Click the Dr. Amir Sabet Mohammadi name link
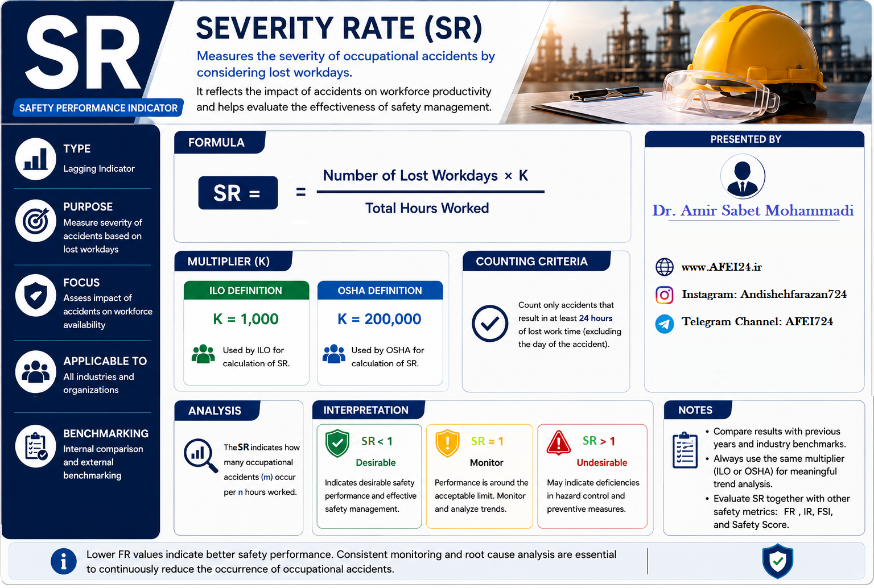Image resolution: width=874 pixels, height=588 pixels. pos(753,211)
